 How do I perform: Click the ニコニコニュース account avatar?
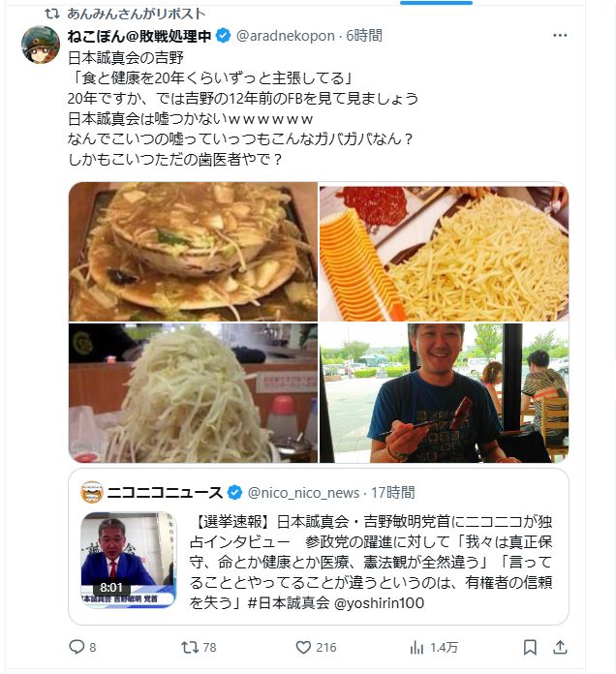(x=92, y=492)
